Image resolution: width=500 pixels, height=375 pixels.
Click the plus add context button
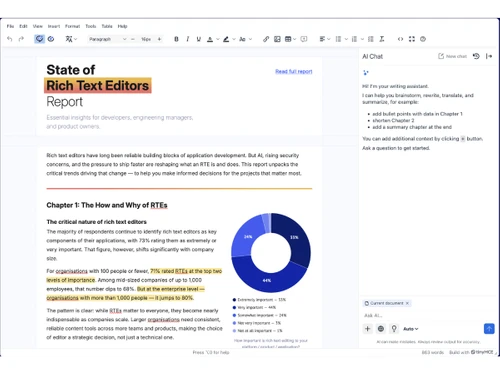(x=367, y=329)
